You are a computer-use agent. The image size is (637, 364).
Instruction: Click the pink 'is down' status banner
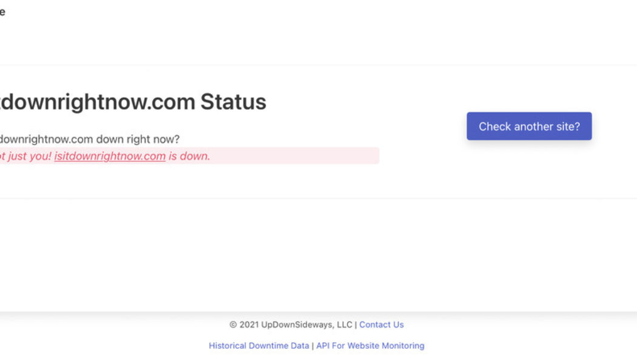pyautogui.click(x=189, y=156)
